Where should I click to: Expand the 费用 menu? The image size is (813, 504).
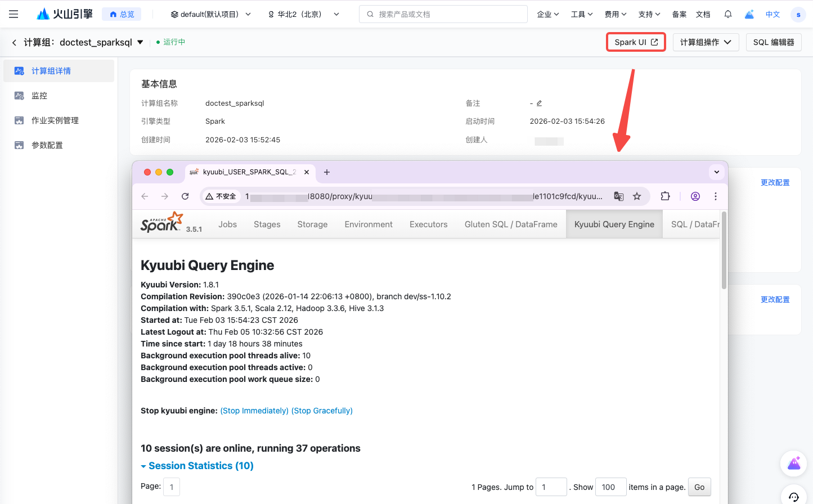[616, 14]
